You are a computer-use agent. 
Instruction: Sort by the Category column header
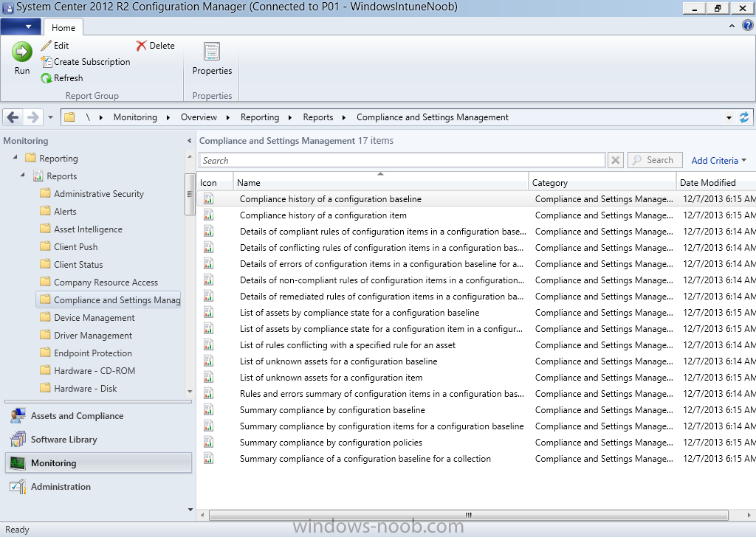pos(602,181)
